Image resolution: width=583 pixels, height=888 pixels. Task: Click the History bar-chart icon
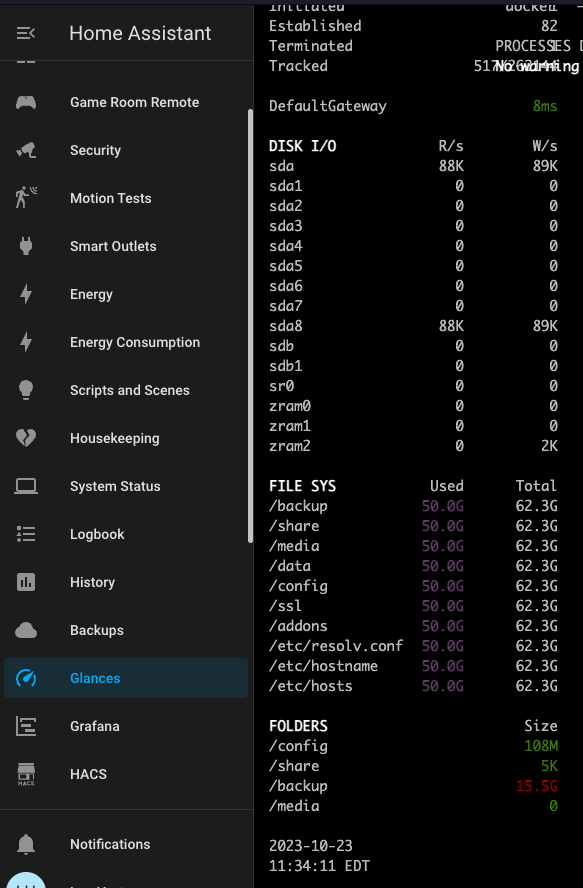(x=25, y=582)
